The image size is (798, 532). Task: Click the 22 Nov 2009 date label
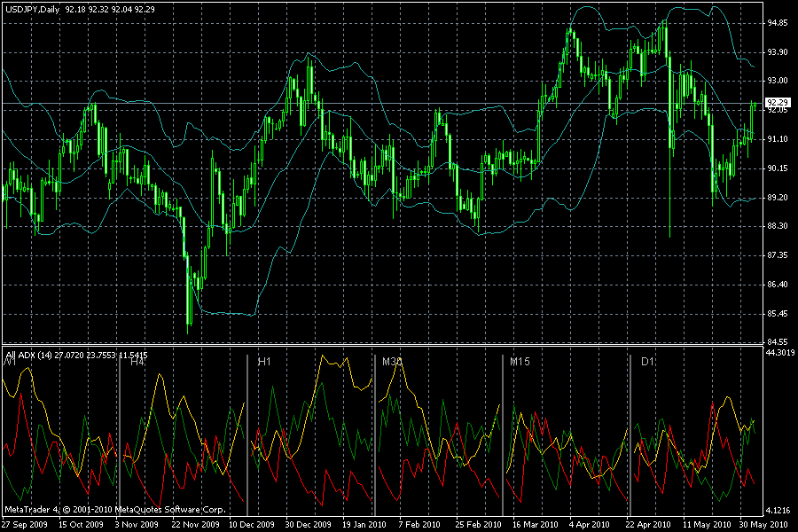pyautogui.click(x=195, y=524)
